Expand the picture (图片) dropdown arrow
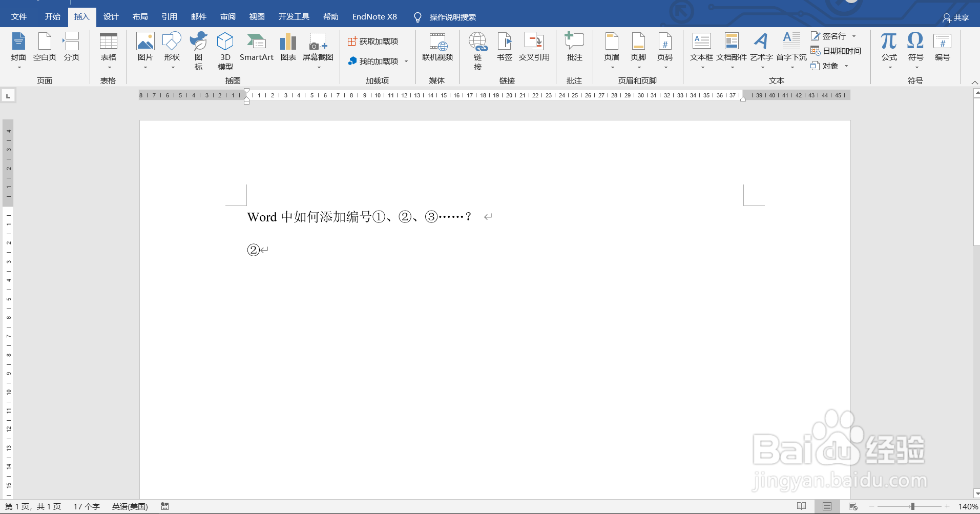Viewport: 980px width, 514px height. (x=145, y=68)
